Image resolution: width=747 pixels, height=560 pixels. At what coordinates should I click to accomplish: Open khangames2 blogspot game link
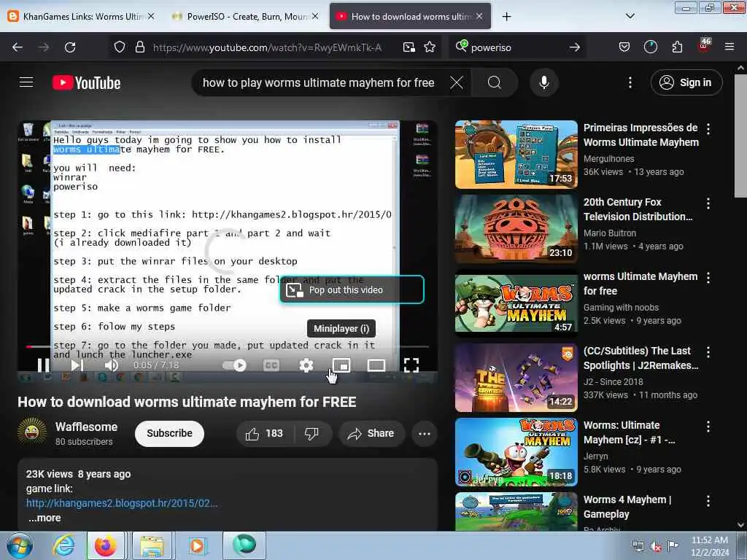coord(122,503)
